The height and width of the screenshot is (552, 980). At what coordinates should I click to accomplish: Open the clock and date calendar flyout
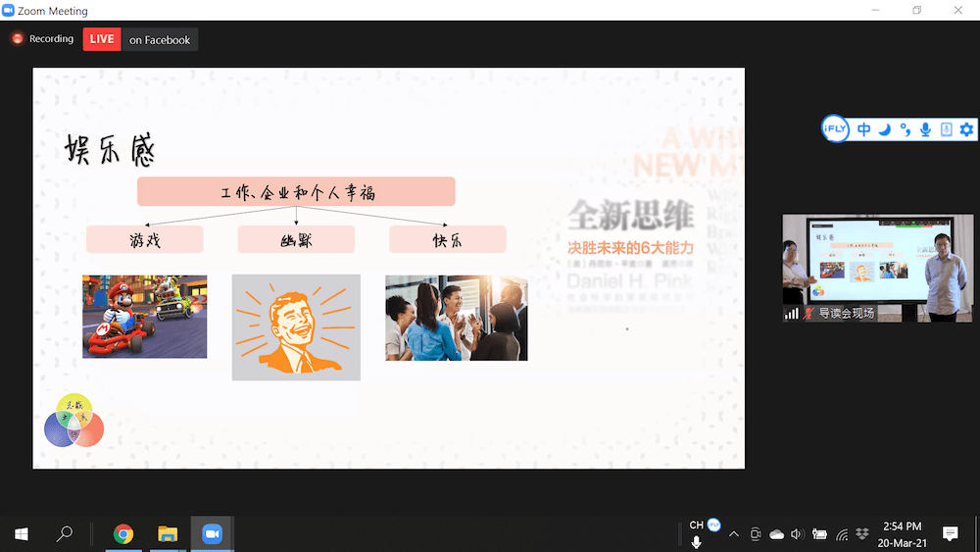(x=901, y=533)
